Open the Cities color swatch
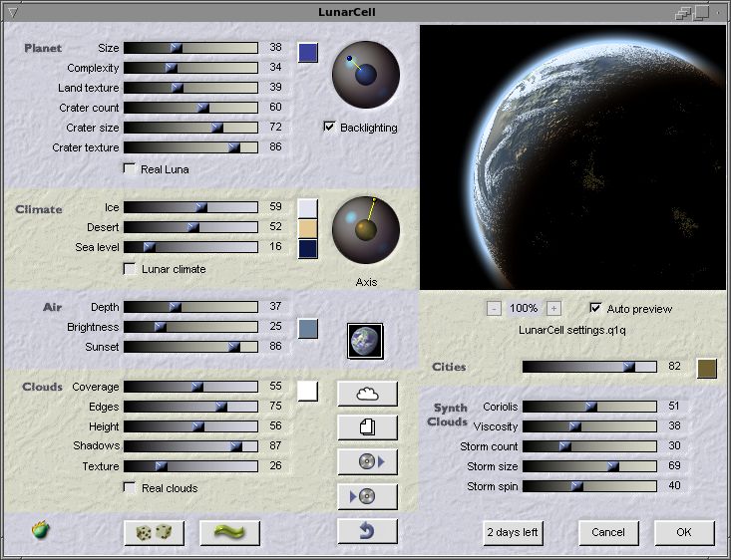The height and width of the screenshot is (560, 731). pos(707,368)
